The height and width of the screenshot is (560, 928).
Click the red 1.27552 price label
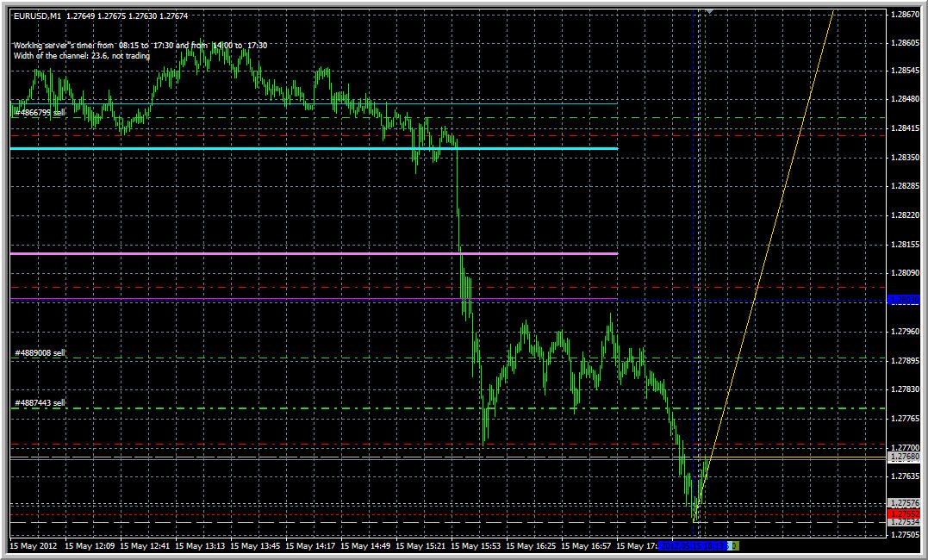coord(905,514)
